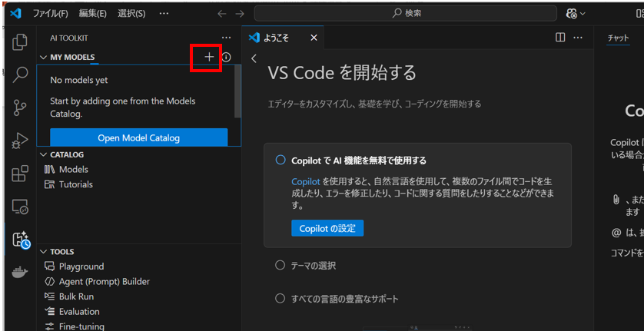Click the VS Code を開始する heading

342,73
